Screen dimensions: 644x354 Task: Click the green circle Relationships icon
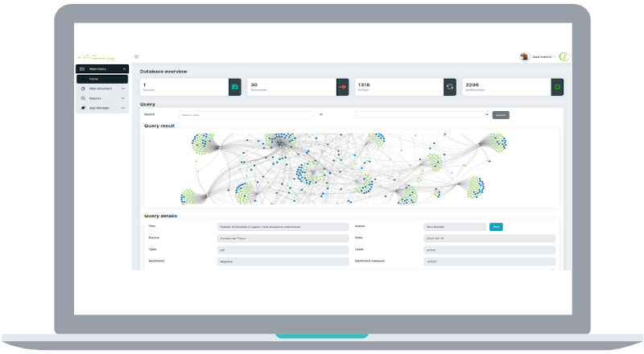[x=557, y=87]
